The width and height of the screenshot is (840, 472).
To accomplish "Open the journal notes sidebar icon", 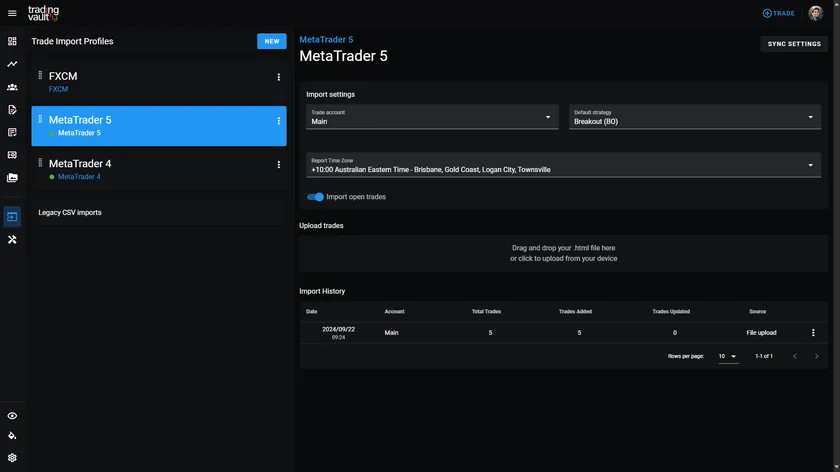I will coord(12,132).
